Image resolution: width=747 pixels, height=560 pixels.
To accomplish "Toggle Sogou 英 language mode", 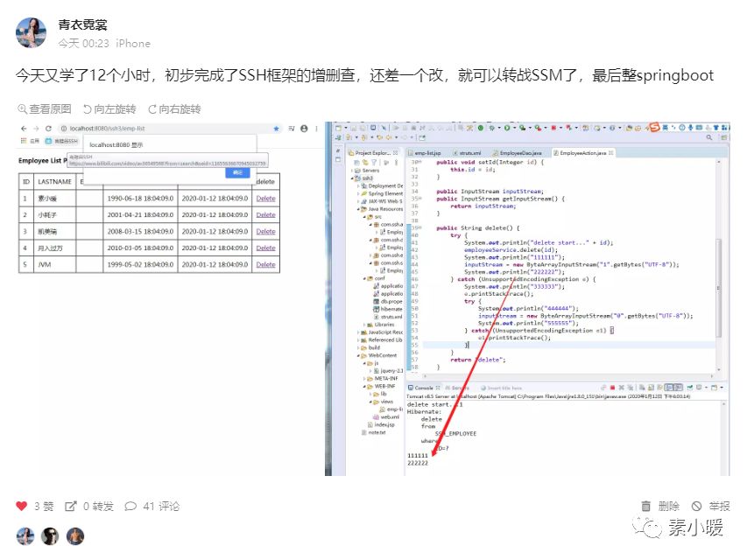I will (665, 127).
